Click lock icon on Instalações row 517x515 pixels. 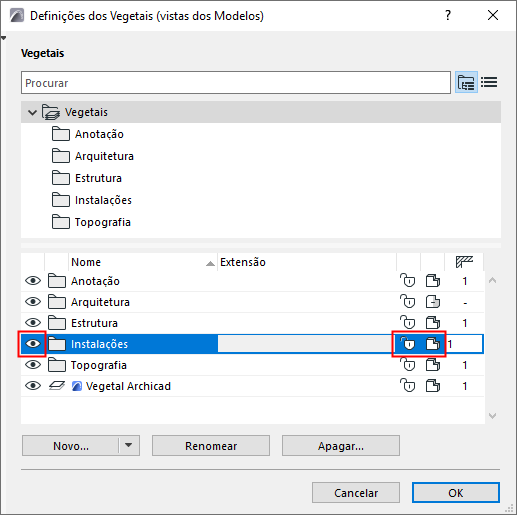pyautogui.click(x=408, y=344)
